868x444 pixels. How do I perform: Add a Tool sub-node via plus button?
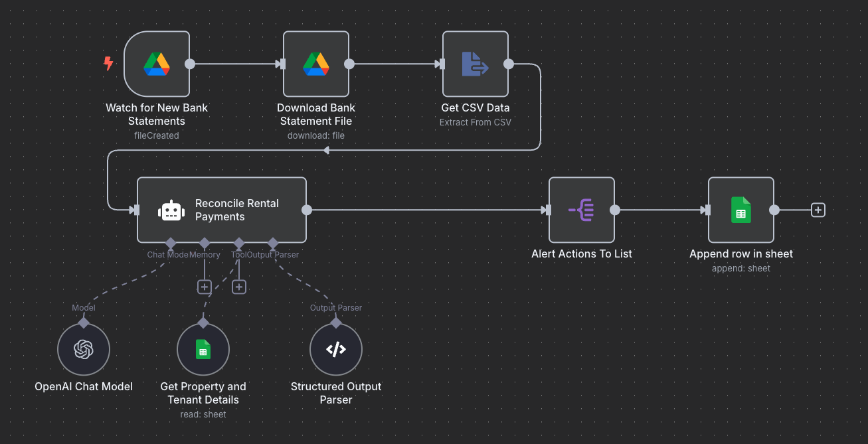(239, 287)
